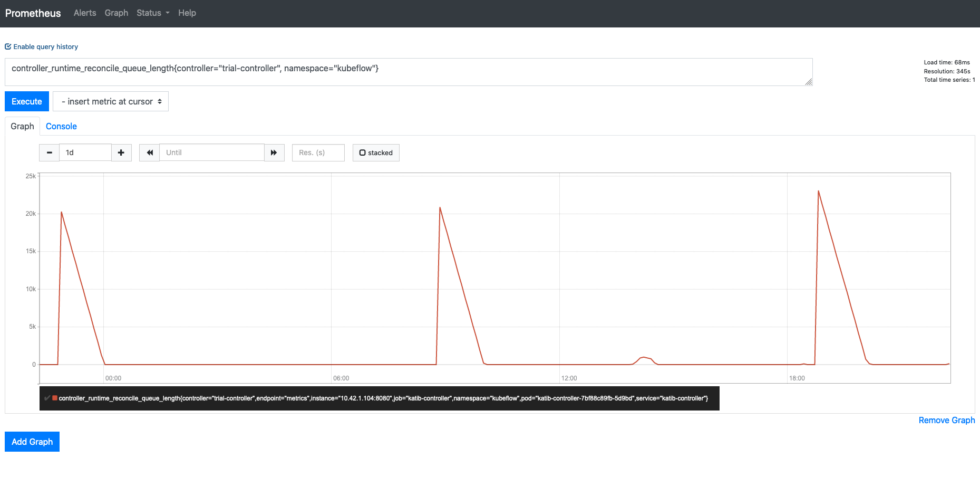Click the Enable query history check icon
Image resolution: width=980 pixels, height=477 pixels.
7,46
